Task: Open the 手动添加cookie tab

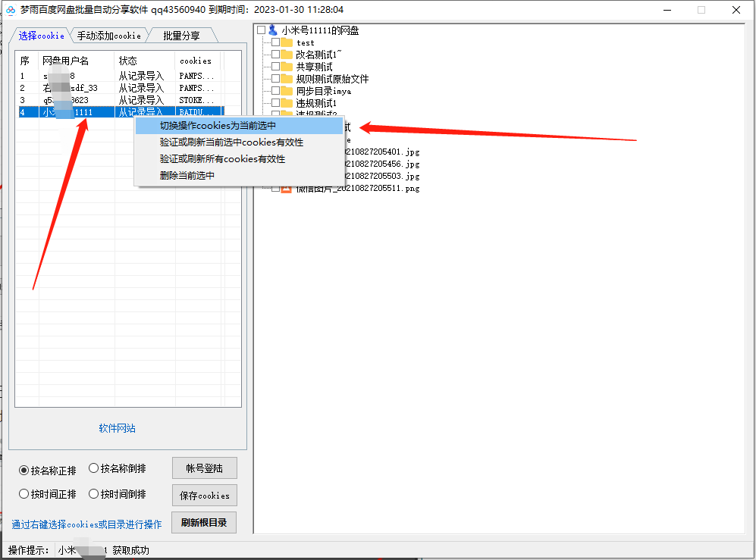Action: coord(111,35)
